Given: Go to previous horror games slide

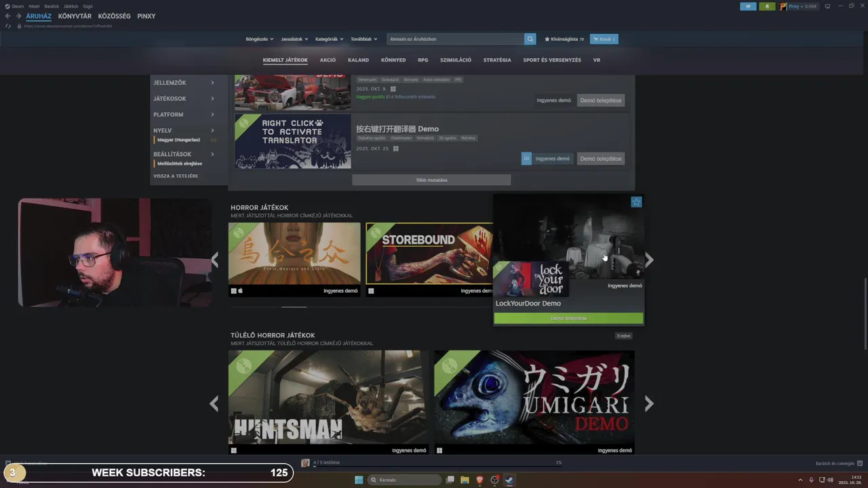Looking at the screenshot, I should pyautogui.click(x=215, y=260).
